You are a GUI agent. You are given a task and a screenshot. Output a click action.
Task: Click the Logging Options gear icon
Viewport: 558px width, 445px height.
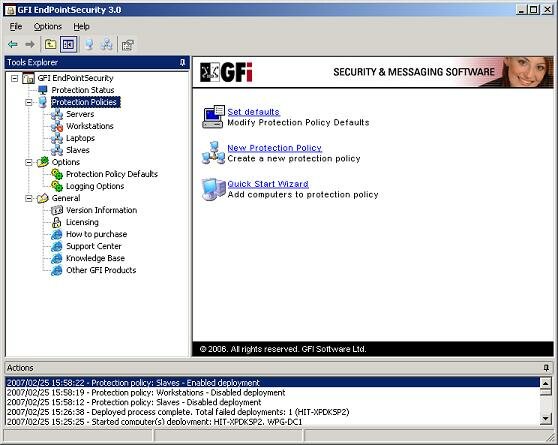tap(57, 186)
